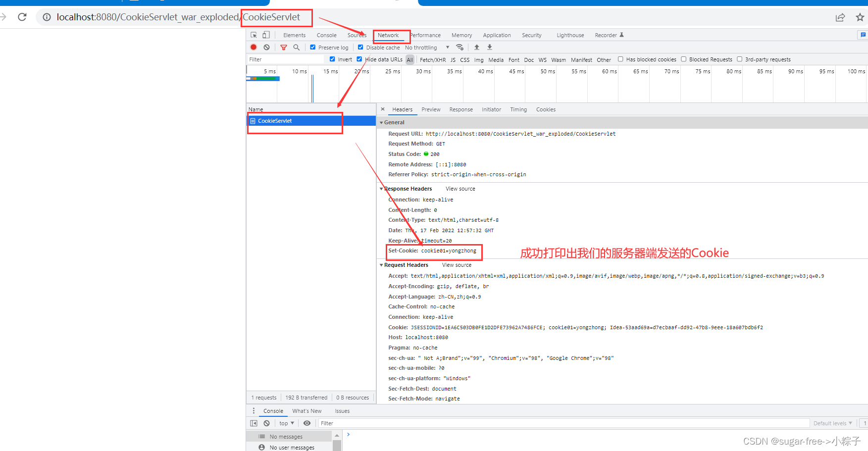The width and height of the screenshot is (868, 451).
Task: Click the browser address bar URL
Action: coord(178,17)
